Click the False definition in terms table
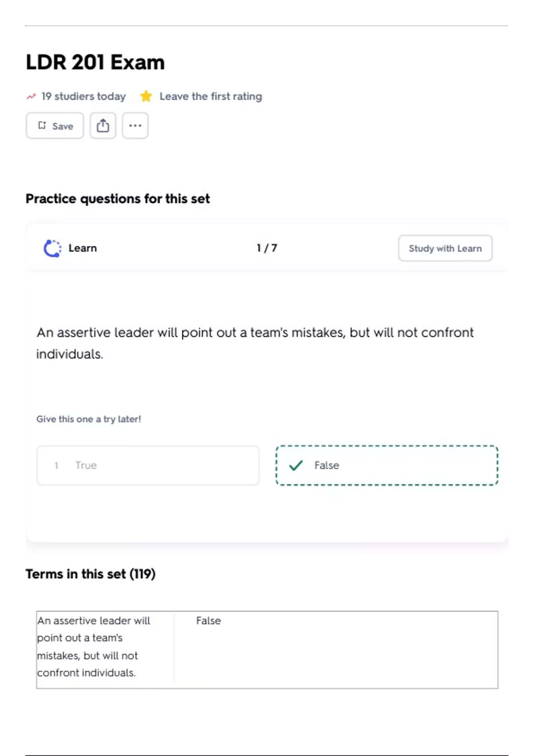 coord(208,620)
